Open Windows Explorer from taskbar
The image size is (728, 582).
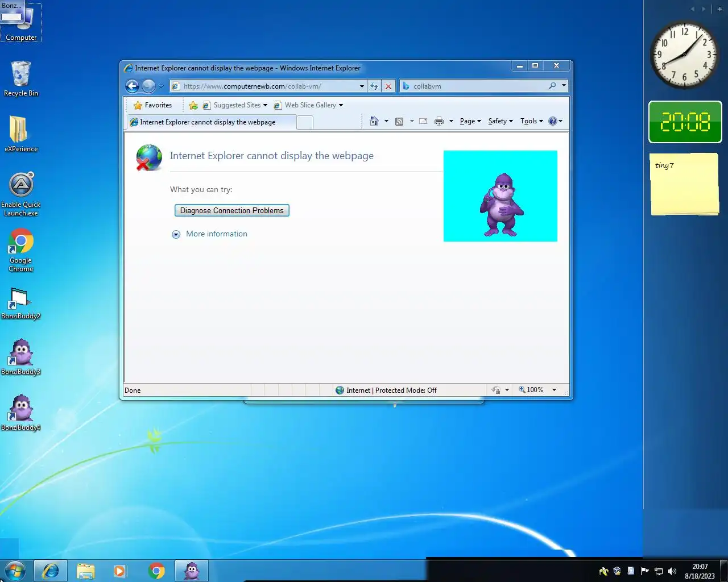coord(86,571)
